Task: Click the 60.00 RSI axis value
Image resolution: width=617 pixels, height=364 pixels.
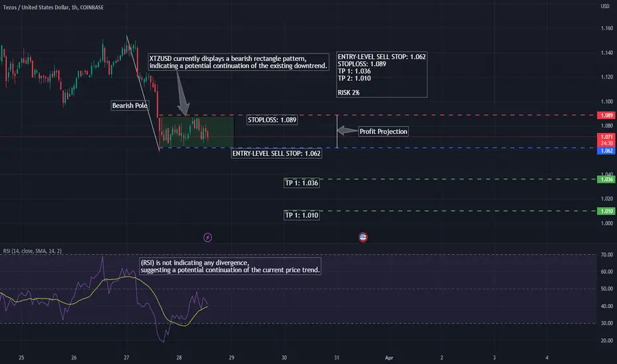Action: [x=606, y=271]
